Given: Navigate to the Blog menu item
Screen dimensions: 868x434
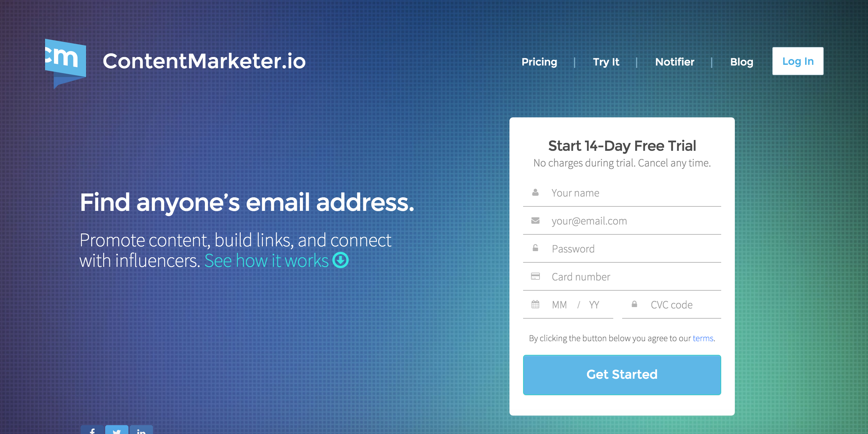Looking at the screenshot, I should click(x=741, y=61).
